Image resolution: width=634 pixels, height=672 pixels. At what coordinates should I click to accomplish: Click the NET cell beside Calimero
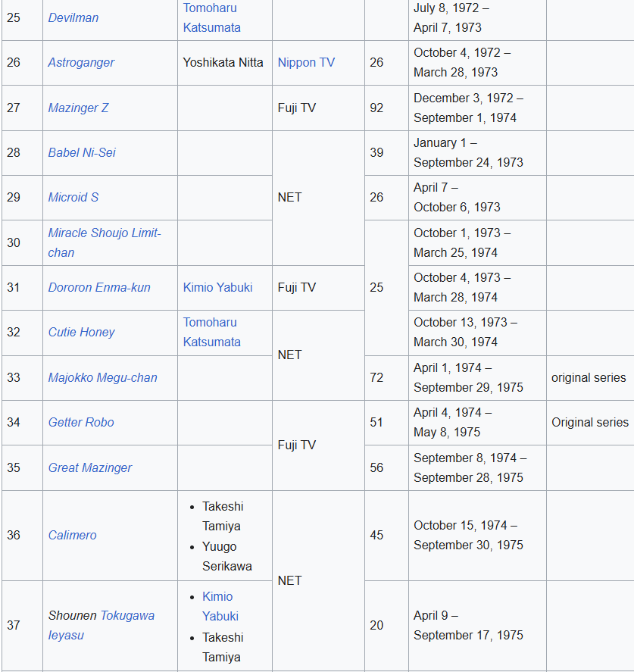318,581
